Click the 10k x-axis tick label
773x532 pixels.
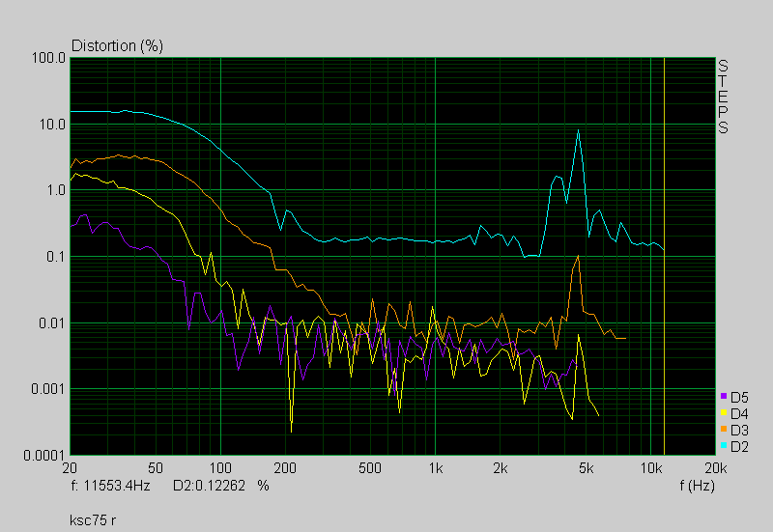[x=650, y=468]
